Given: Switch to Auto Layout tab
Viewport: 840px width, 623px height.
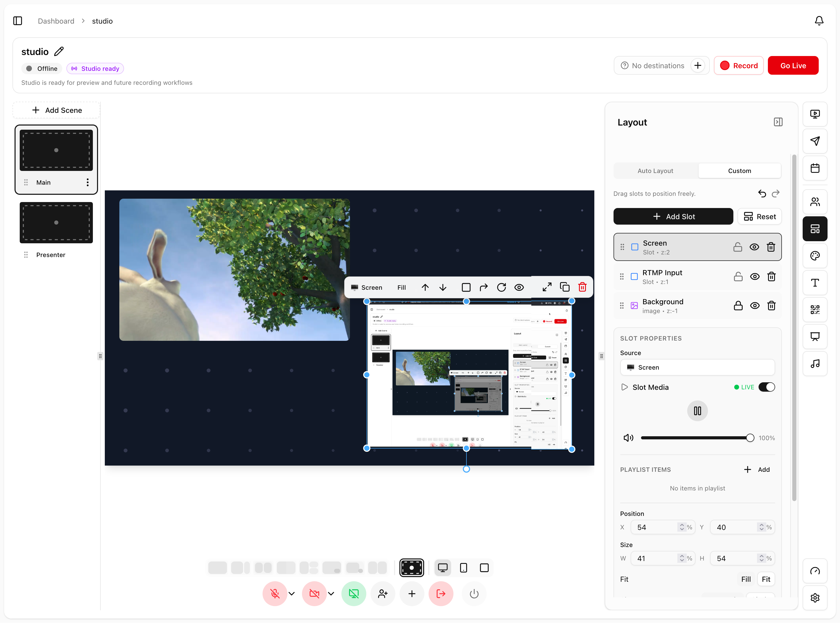Looking at the screenshot, I should [x=655, y=171].
